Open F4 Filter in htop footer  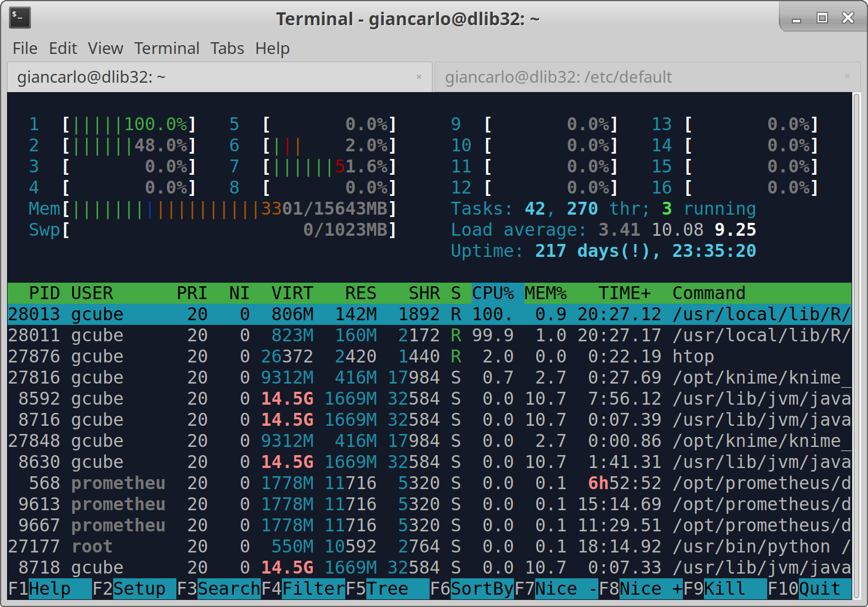(302, 588)
